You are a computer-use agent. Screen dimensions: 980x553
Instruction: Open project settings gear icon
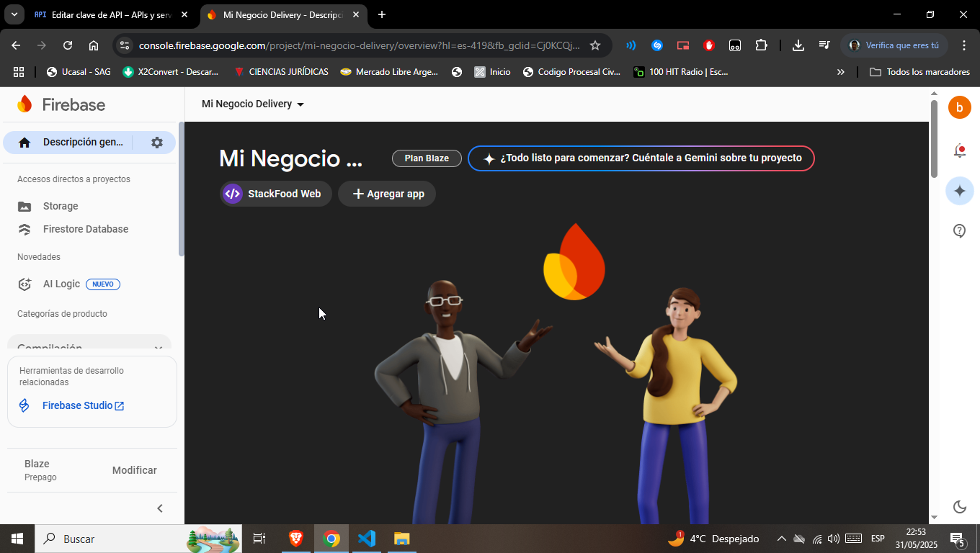click(x=157, y=143)
